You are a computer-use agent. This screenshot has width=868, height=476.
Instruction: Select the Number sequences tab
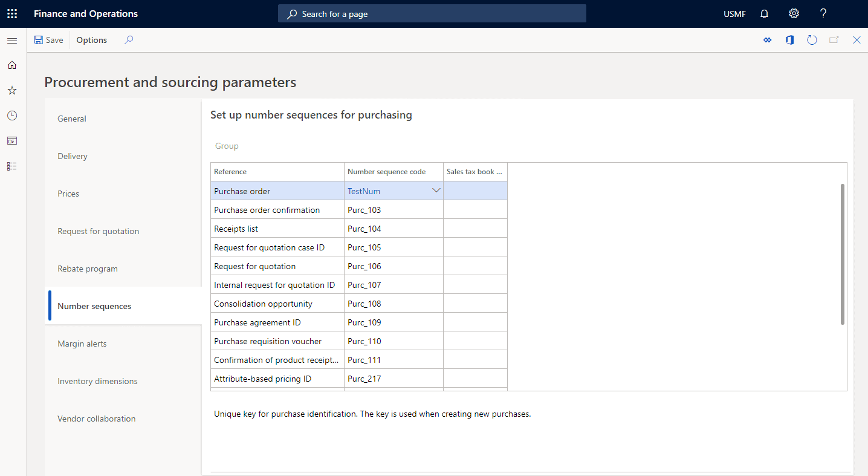[x=123, y=306]
